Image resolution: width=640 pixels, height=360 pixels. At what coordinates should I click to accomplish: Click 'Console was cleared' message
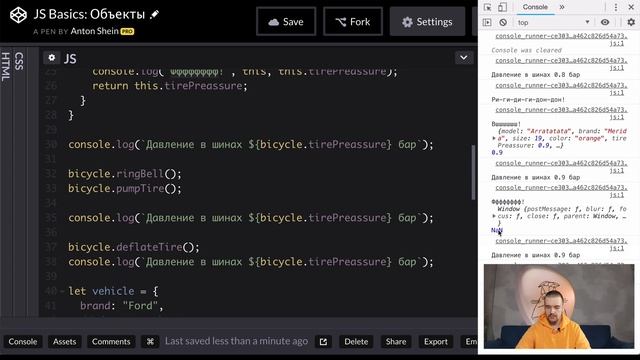point(527,50)
